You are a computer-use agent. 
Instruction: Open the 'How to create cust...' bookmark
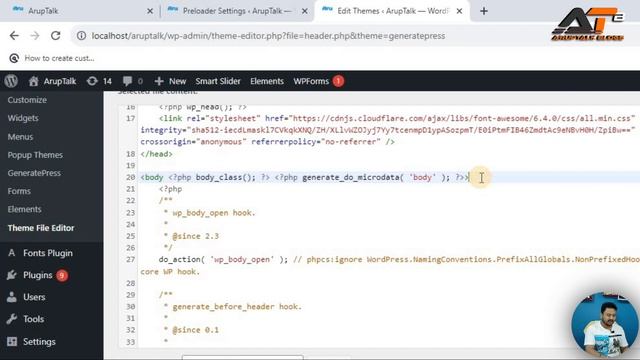(52, 58)
